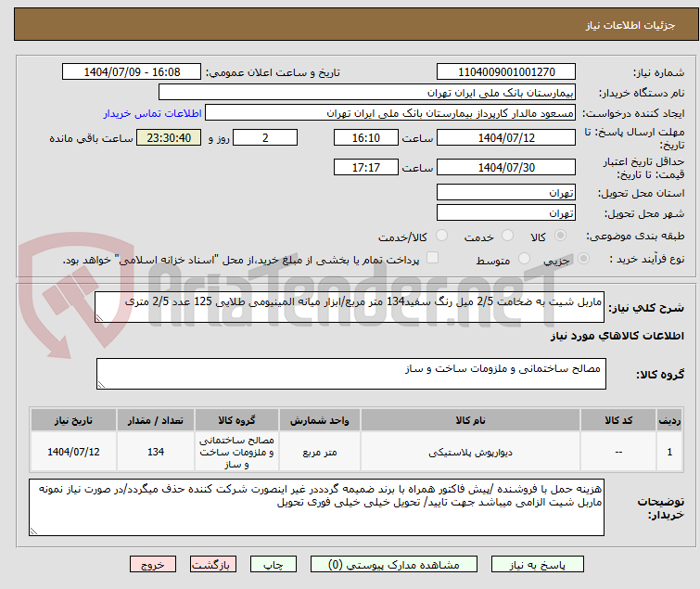Open مشاهده مدارک پیوستی (0) button
This screenshot has width=700, height=589.
(x=394, y=565)
